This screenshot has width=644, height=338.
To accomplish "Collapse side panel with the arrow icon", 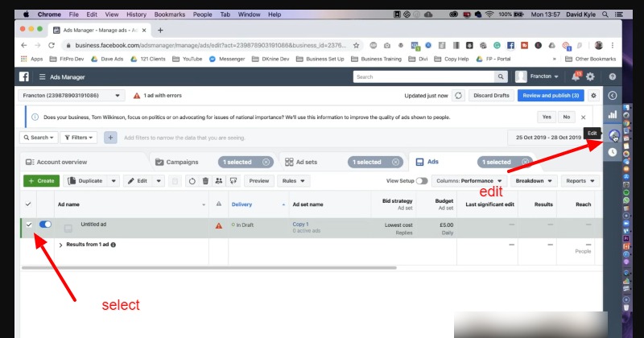I will pos(613,96).
